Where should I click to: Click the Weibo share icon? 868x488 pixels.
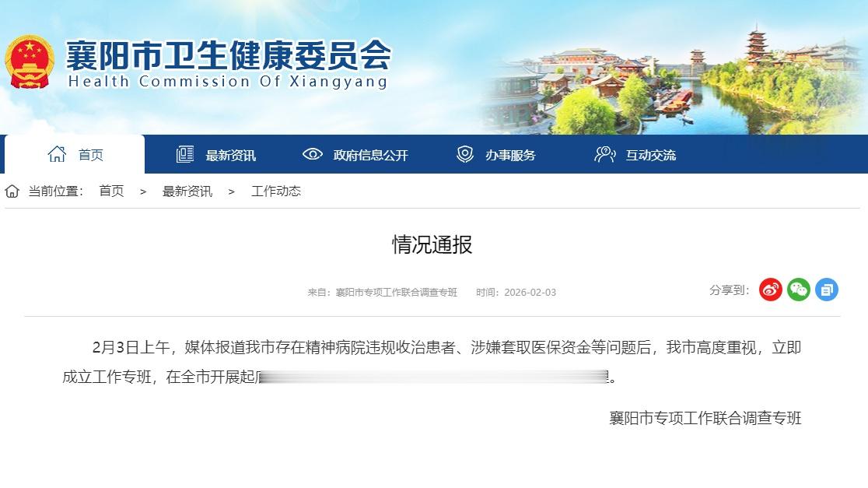pyautogui.click(x=770, y=290)
